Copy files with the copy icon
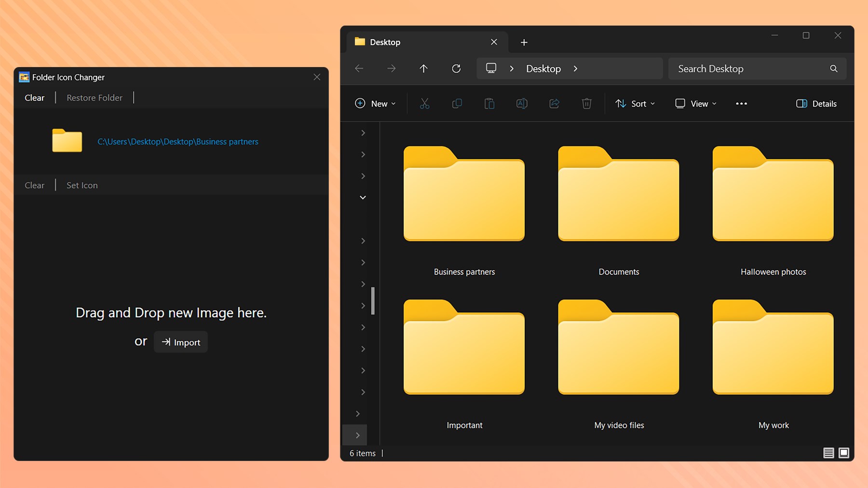The width and height of the screenshot is (868, 488). 457,103
